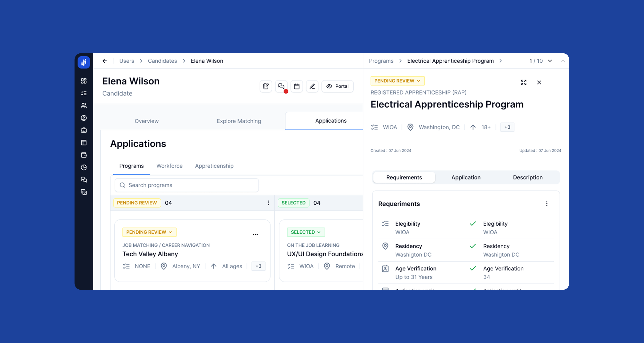644x343 pixels.
Task: Open the dashboard grid icon in sidebar
Action: (x=84, y=81)
